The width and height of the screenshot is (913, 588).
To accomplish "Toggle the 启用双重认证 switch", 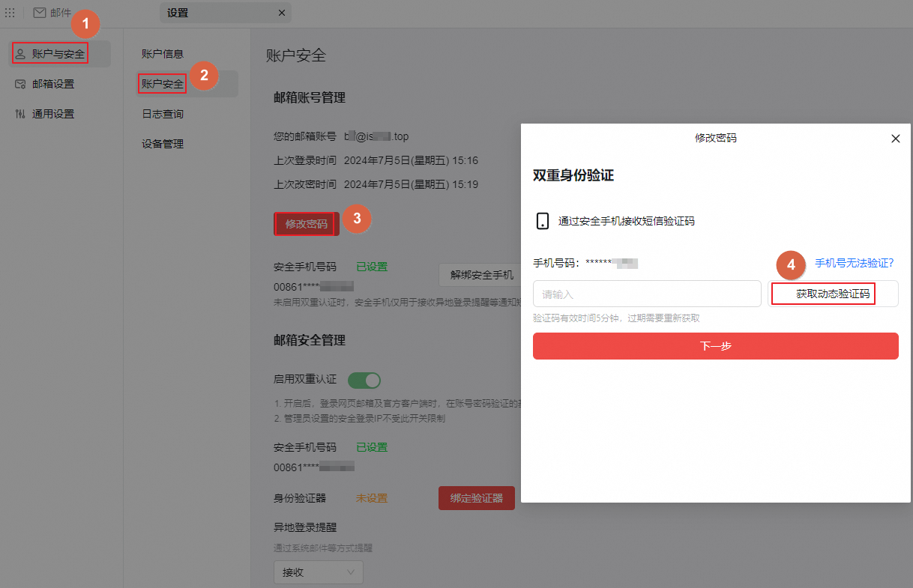I will [x=364, y=380].
